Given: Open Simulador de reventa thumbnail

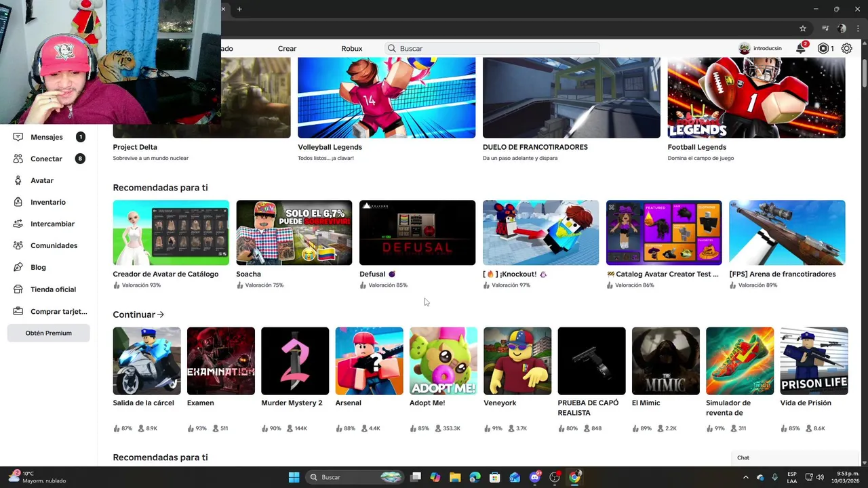Looking at the screenshot, I should 740,361.
